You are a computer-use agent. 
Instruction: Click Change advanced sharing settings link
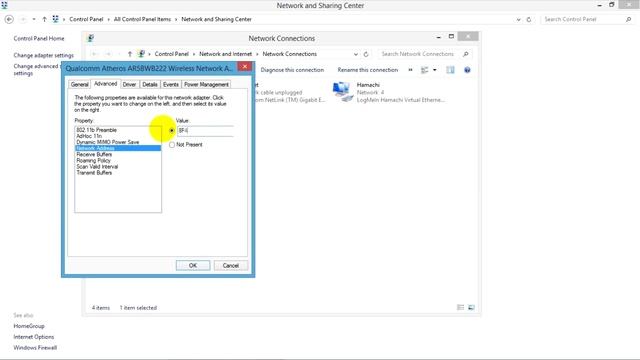point(36,69)
